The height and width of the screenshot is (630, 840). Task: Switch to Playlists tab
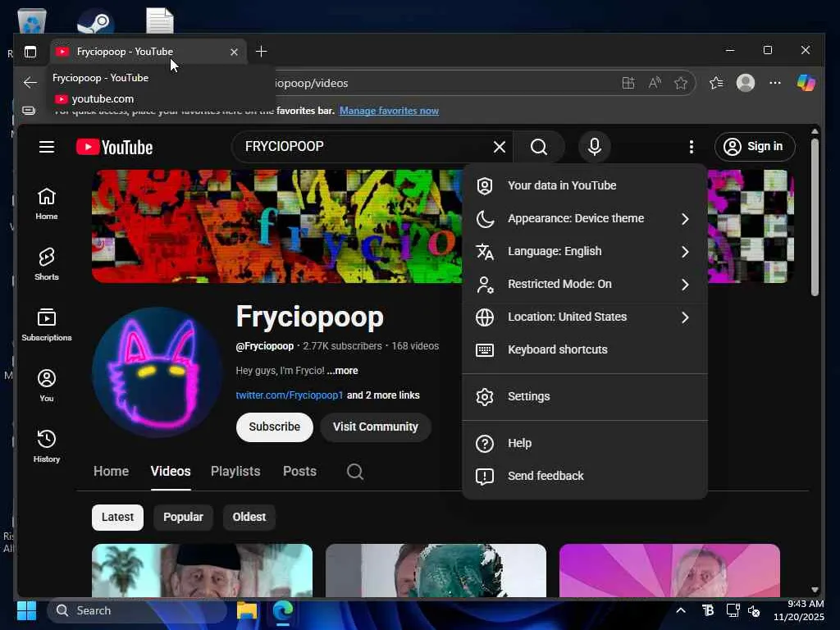[235, 472]
